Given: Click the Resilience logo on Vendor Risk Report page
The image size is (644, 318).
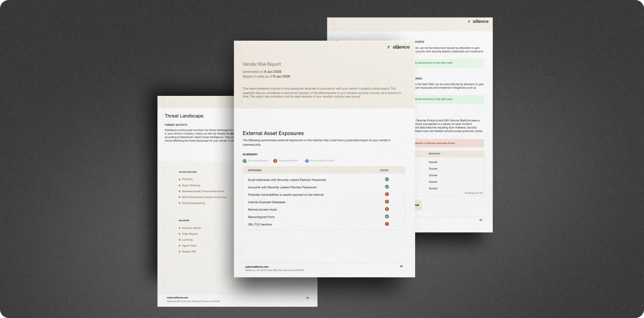Looking at the screenshot, I should click(x=398, y=47).
